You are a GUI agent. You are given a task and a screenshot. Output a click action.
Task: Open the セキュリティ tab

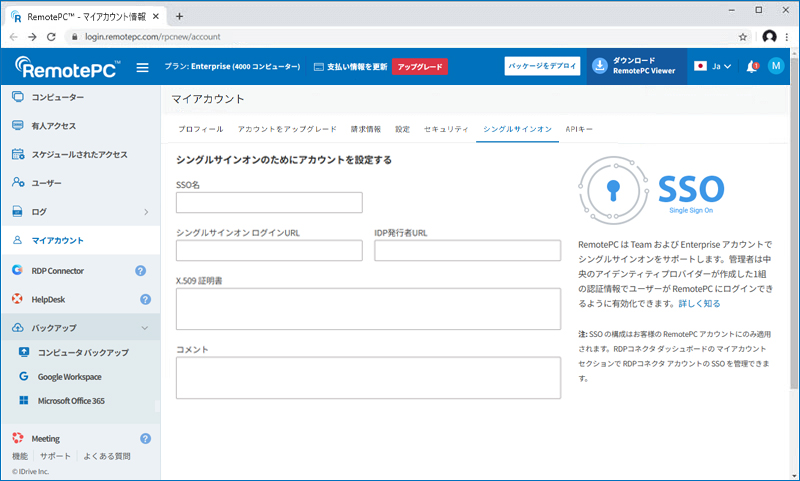pyautogui.click(x=446, y=129)
